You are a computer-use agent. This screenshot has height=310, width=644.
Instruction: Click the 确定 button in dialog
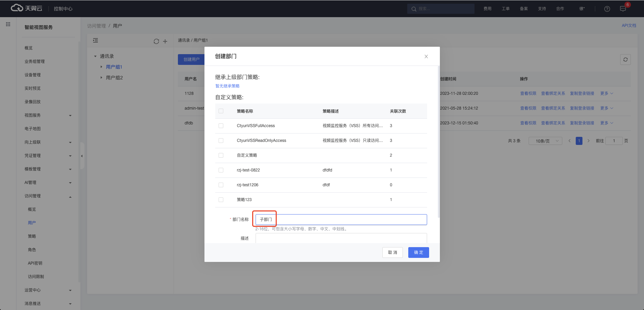coord(418,253)
